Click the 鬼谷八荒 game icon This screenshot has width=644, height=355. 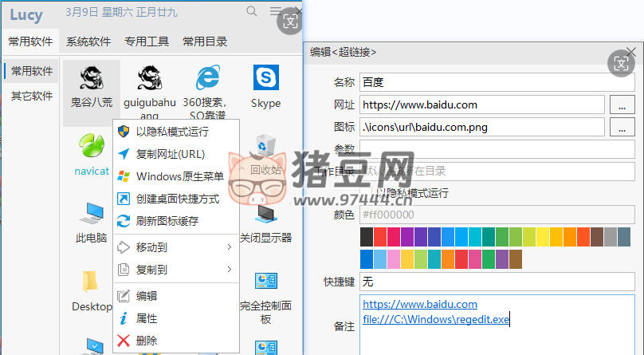[91, 79]
